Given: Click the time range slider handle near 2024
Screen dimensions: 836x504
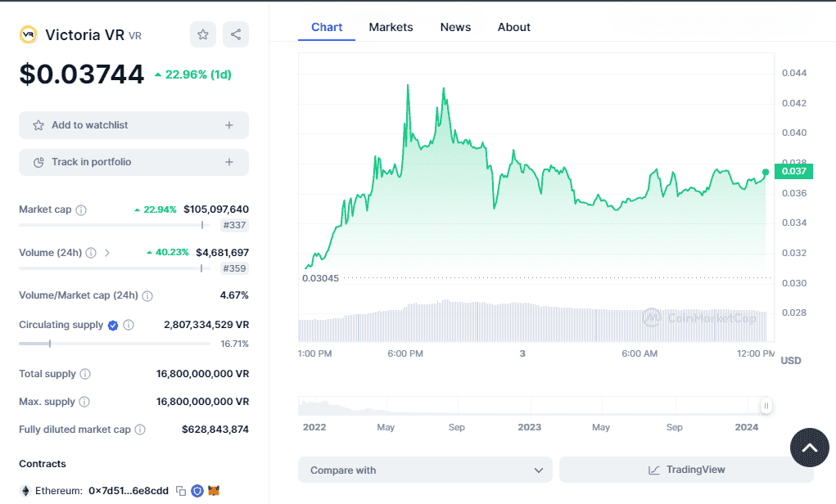Looking at the screenshot, I should pyautogui.click(x=766, y=406).
